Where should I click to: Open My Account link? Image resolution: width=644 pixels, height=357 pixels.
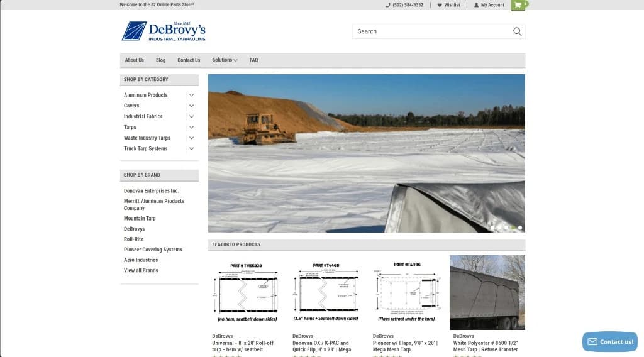pos(492,5)
